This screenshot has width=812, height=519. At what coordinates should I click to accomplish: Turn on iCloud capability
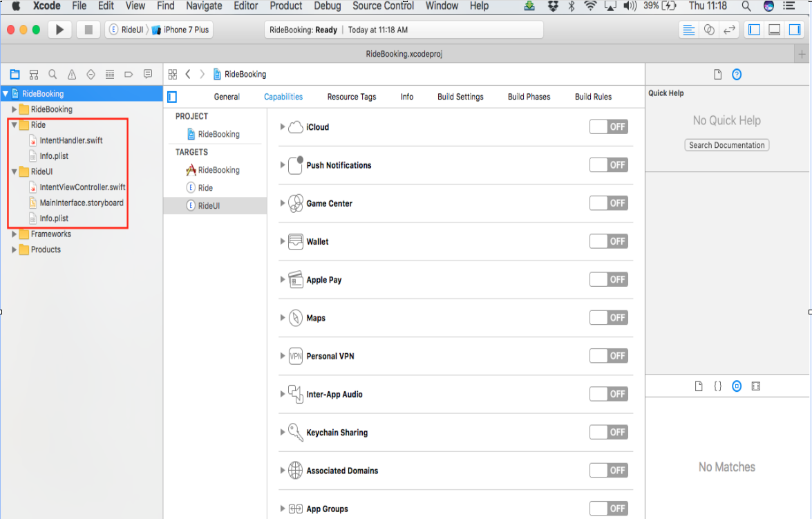(x=609, y=127)
